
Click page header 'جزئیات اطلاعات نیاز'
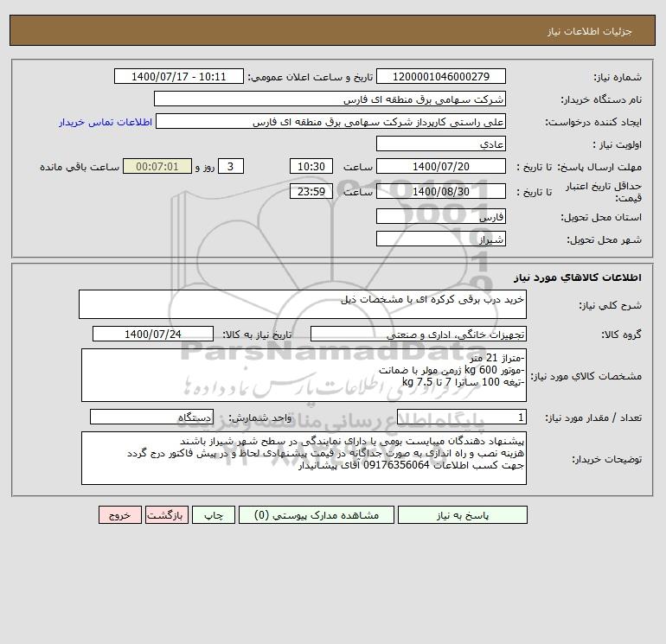coord(590,31)
